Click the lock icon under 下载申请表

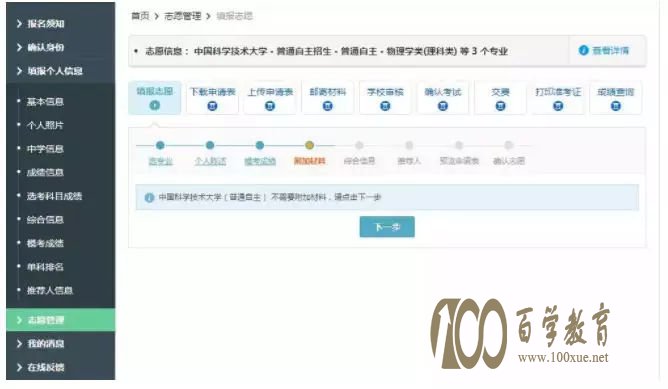coord(212,106)
